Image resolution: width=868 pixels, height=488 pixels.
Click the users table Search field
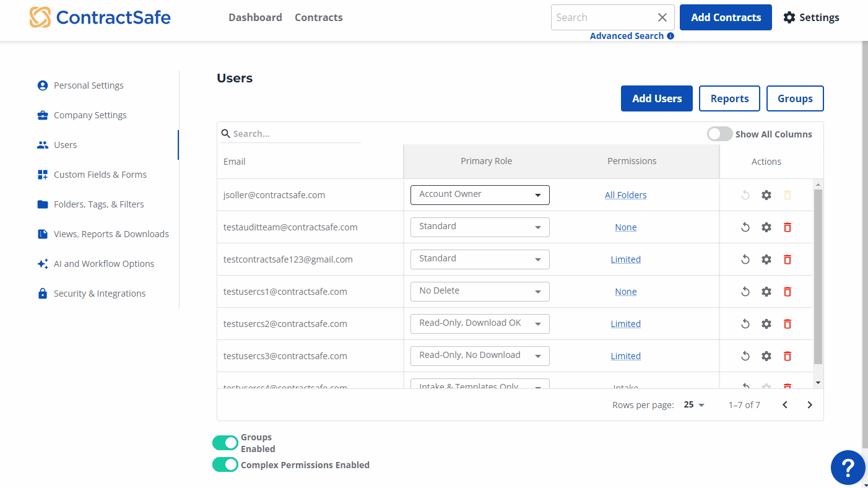294,134
